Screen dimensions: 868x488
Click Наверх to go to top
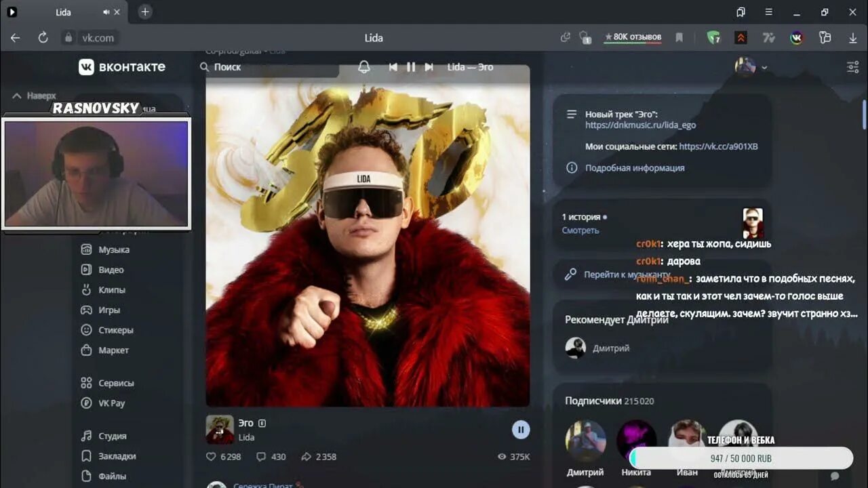[34, 96]
